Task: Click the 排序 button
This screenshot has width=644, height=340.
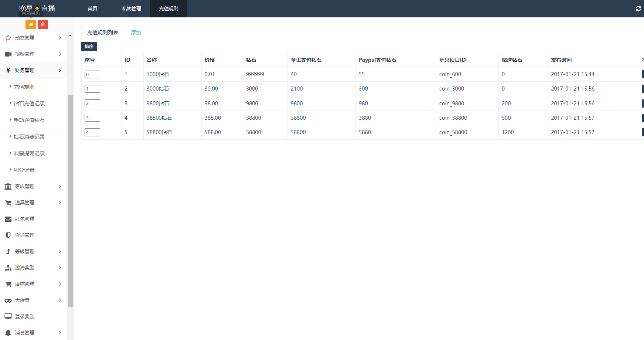Action: [x=89, y=47]
